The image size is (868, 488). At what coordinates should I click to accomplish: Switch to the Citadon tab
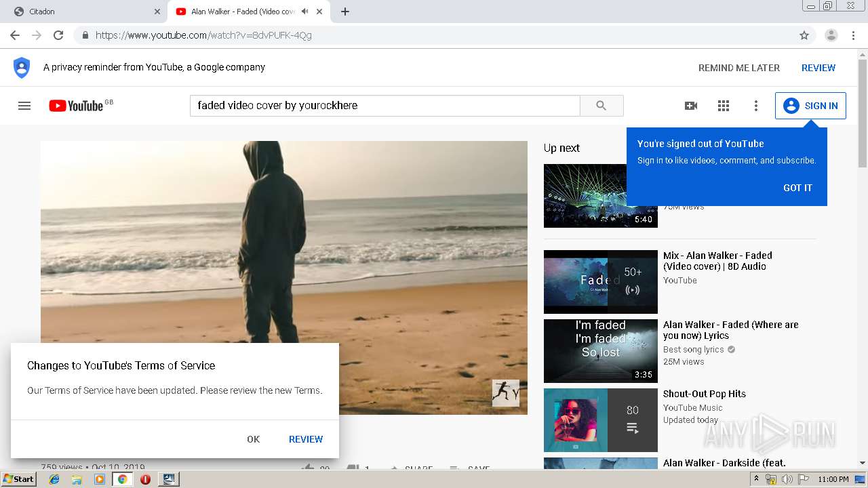click(x=85, y=12)
